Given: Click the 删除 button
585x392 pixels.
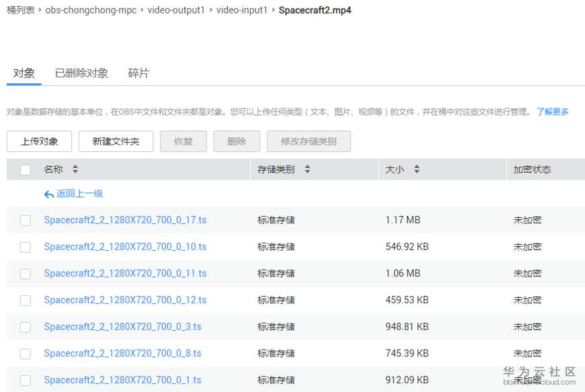Looking at the screenshot, I should 235,141.
